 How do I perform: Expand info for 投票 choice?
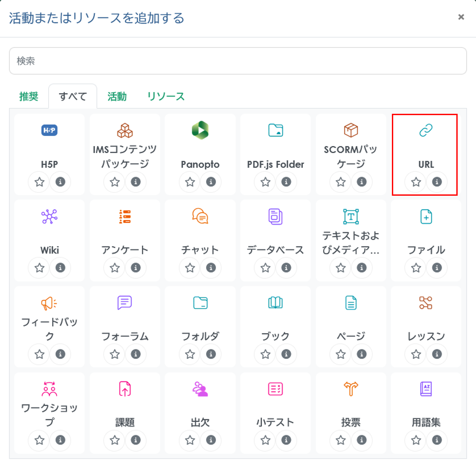click(361, 440)
